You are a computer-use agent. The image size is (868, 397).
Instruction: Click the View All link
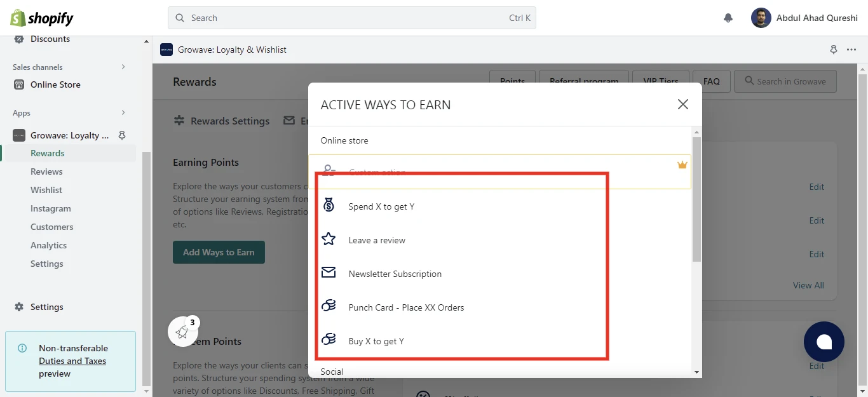[808, 285]
